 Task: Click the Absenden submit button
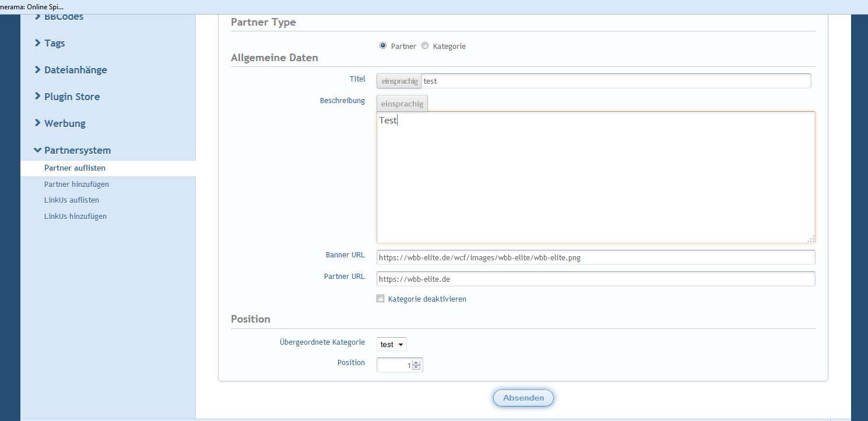(x=523, y=398)
